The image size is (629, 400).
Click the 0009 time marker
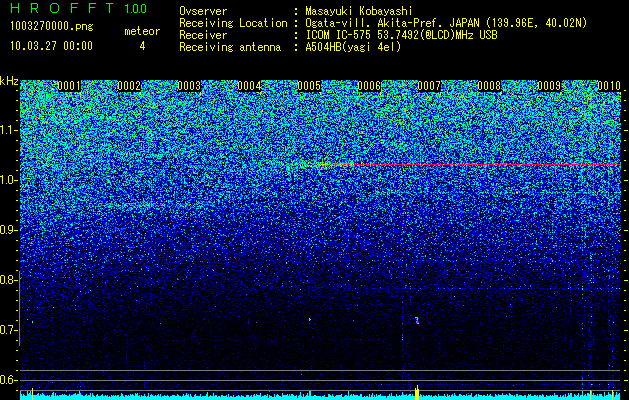(549, 86)
